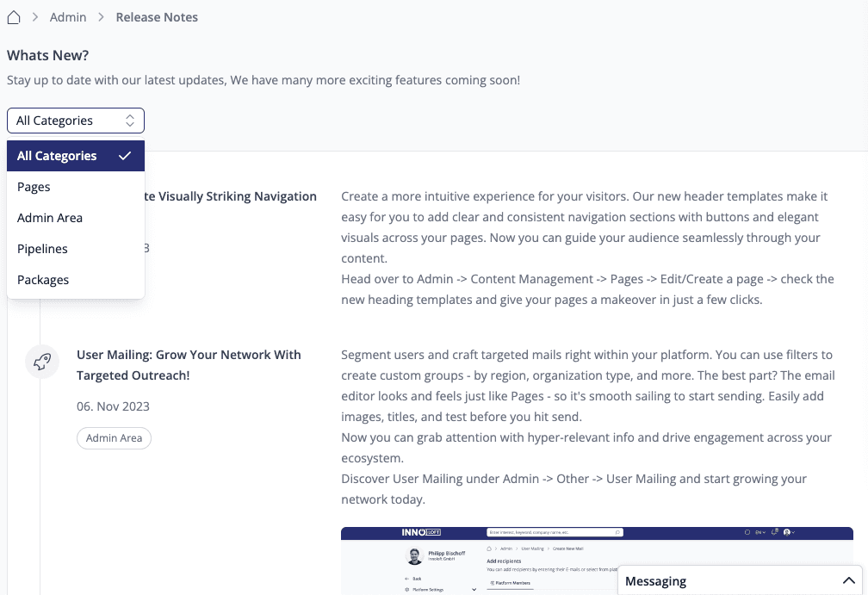Click the bell icon in the preview header
The height and width of the screenshot is (595, 868).
click(x=774, y=533)
